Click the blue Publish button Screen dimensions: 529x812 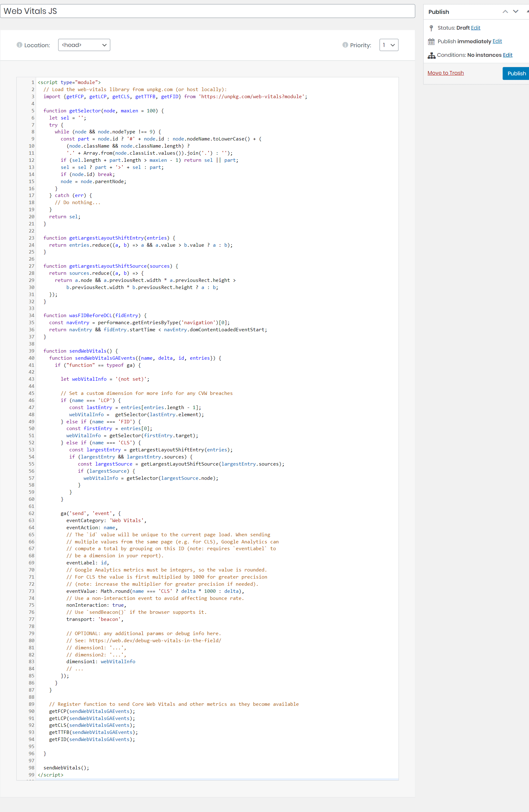[516, 73]
